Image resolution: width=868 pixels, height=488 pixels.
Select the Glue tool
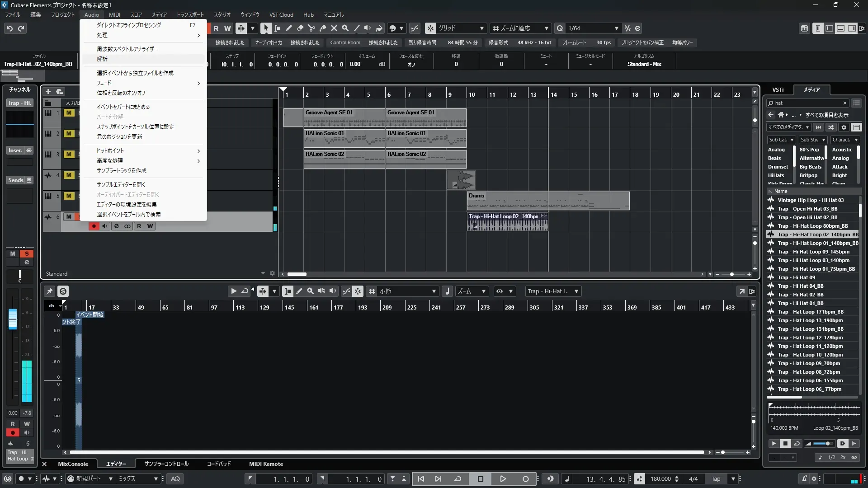322,28
